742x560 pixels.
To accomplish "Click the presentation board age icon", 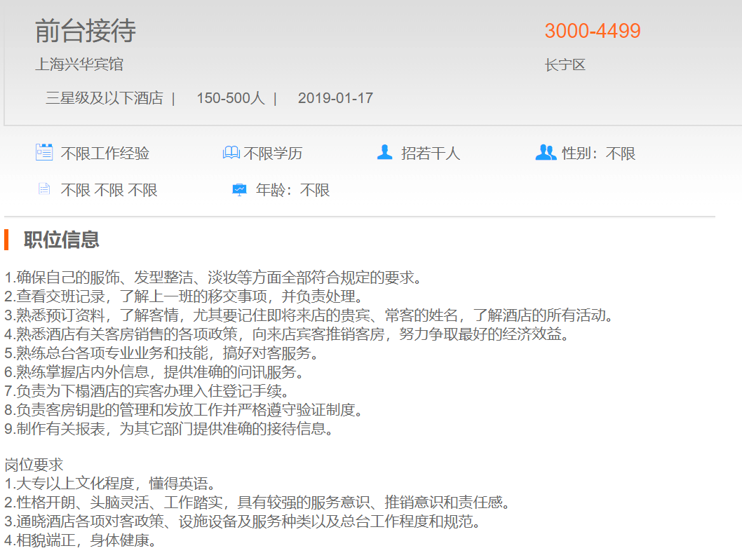I will [x=239, y=189].
